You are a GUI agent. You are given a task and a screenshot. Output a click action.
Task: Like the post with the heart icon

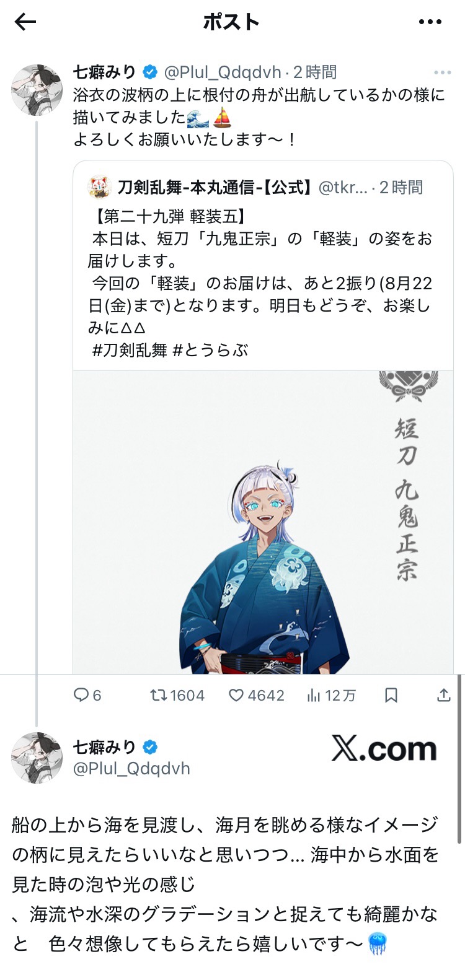pos(257,696)
